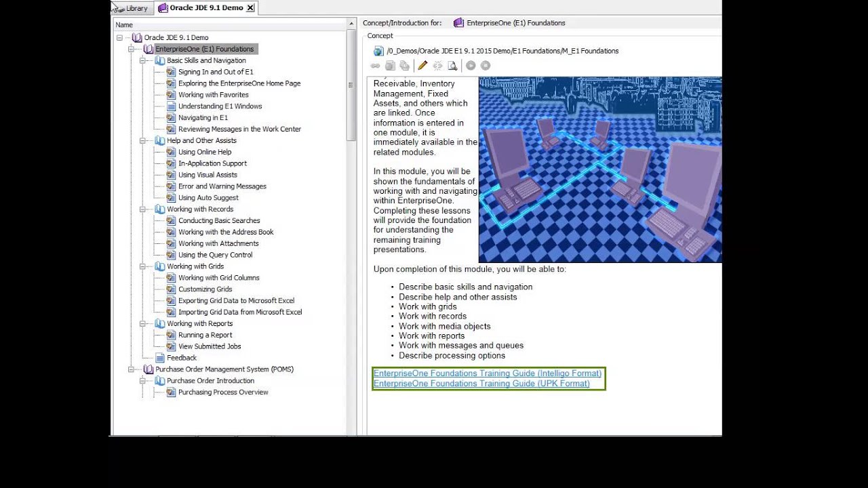Click the section icon of Help and Other Assists
This screenshot has width=868, height=488.
[160, 141]
